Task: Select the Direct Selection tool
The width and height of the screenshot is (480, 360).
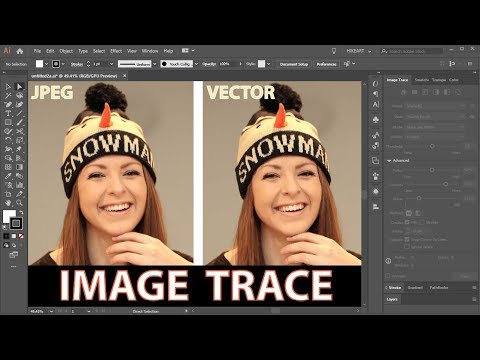Action: point(19,87)
